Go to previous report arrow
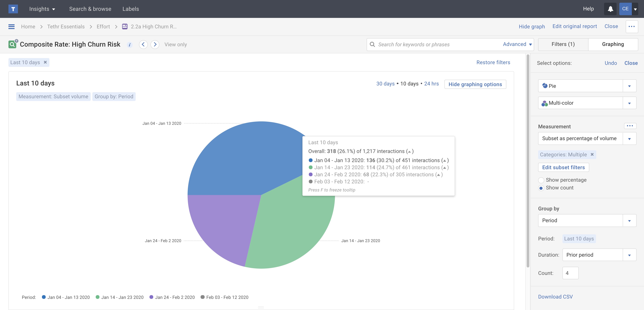Viewport: 644px width, 310px height. (143, 44)
